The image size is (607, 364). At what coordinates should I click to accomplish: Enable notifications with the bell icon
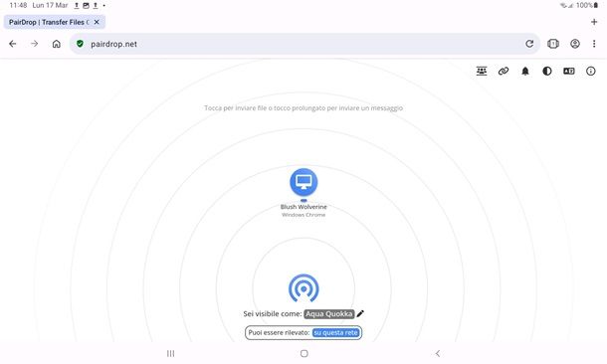point(525,72)
